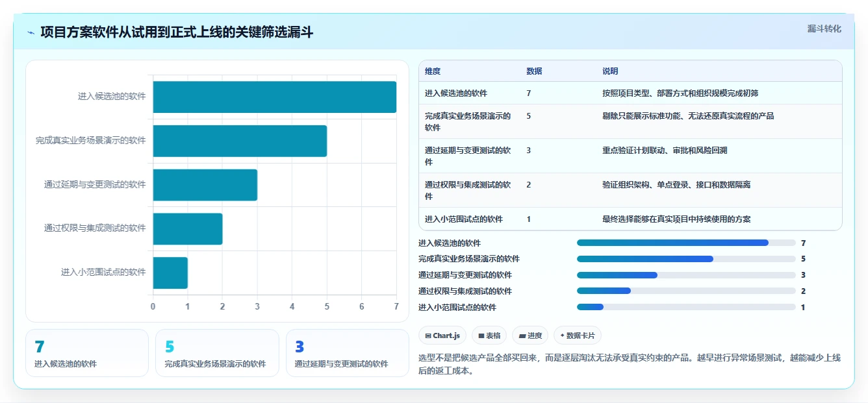This screenshot has width=868, height=403.
Task: Select the data card showing 5
Action: coord(217,353)
